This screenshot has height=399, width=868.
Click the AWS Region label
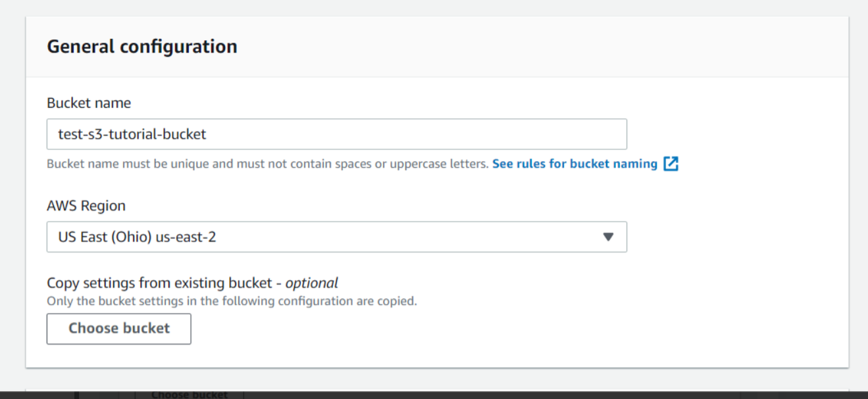coord(86,205)
